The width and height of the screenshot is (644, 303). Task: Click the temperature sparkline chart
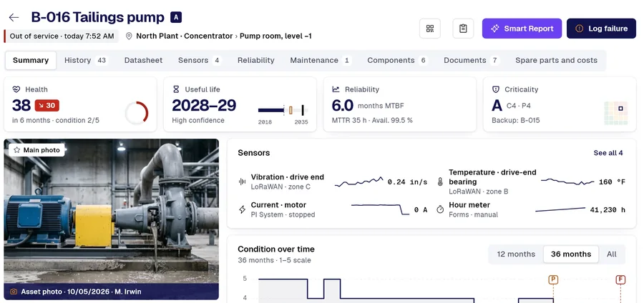pyautogui.click(x=567, y=182)
